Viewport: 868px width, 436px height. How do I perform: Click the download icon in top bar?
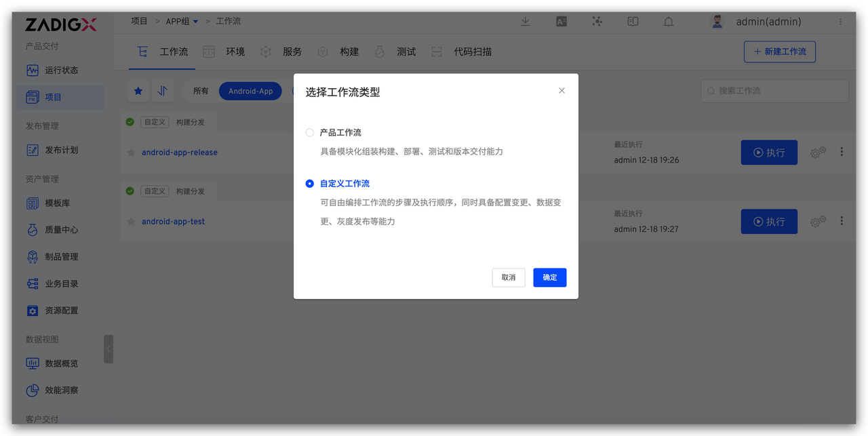pyautogui.click(x=525, y=22)
